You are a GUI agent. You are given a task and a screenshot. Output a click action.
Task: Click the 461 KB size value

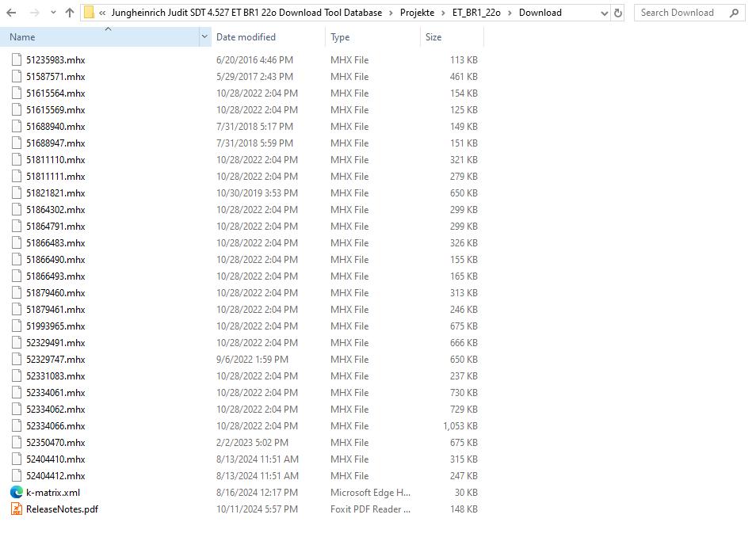464,76
